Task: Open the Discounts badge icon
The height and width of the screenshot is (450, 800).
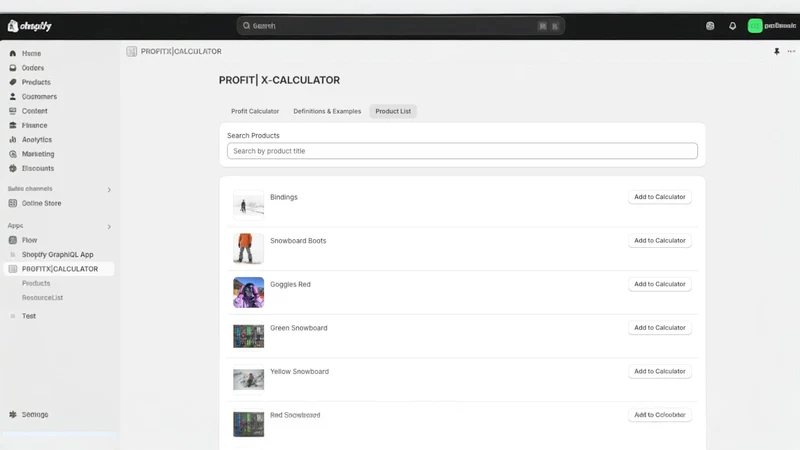Action: (x=13, y=168)
